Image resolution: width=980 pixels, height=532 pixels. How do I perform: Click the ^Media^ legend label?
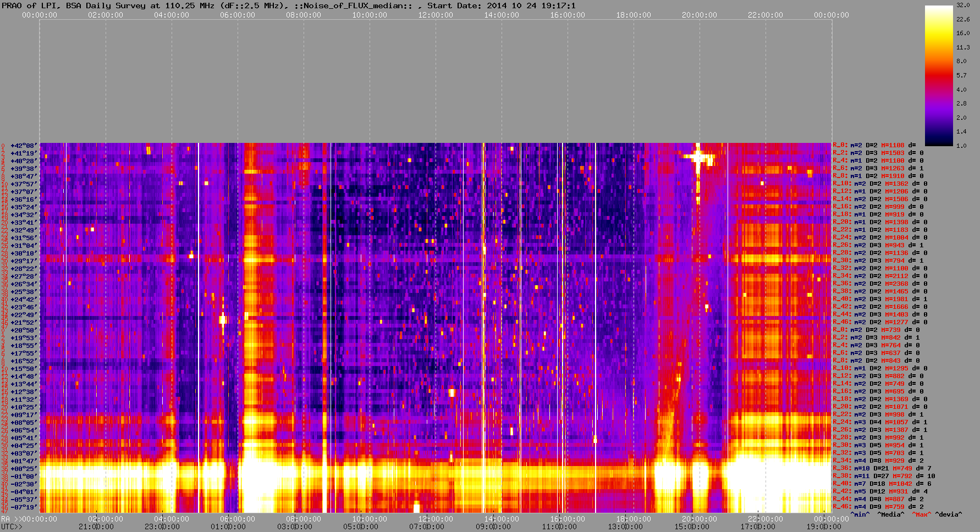[x=891, y=514]
